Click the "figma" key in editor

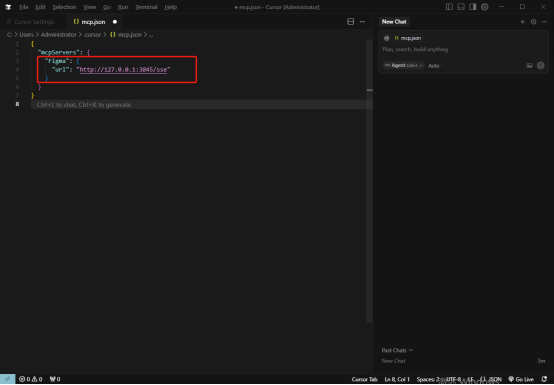(x=58, y=61)
